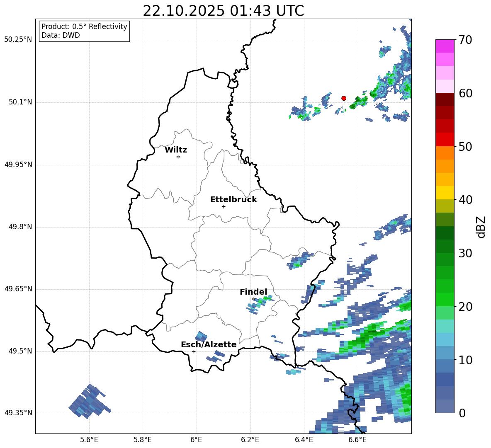Click the 6.4°E longitude label
The height and width of the screenshot is (448, 491).
point(304,440)
